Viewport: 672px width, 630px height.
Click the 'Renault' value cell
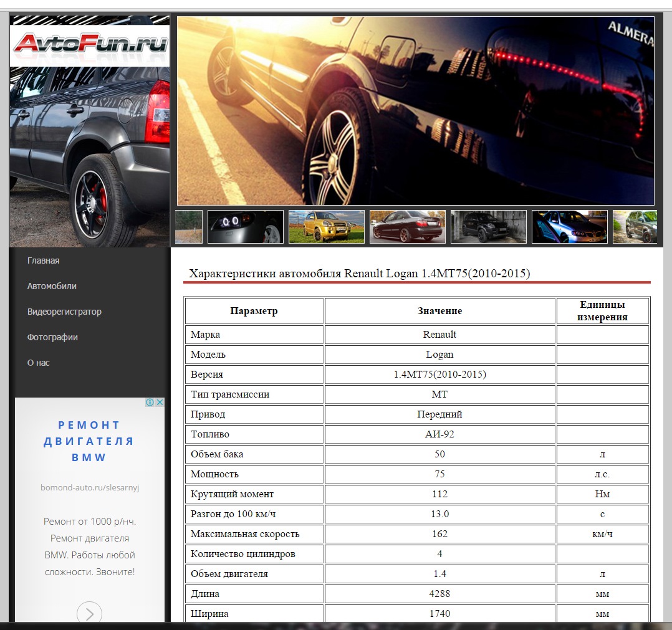[439, 335]
